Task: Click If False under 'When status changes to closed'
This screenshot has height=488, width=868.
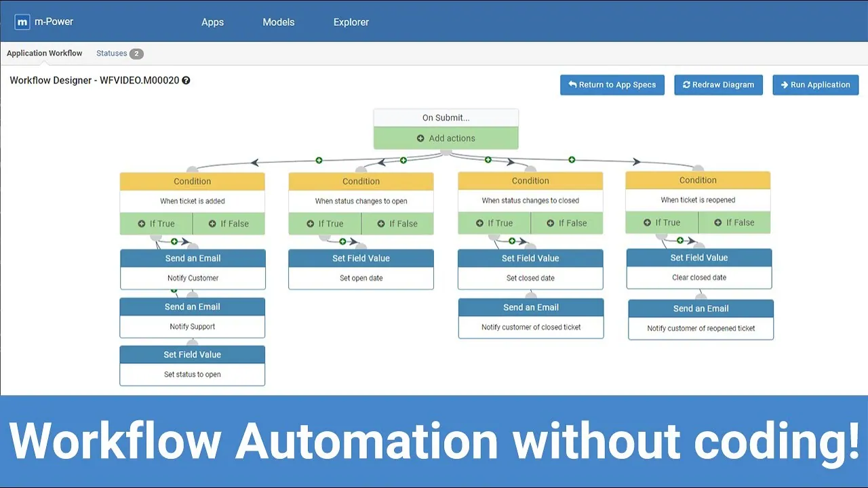Action: [x=567, y=223]
